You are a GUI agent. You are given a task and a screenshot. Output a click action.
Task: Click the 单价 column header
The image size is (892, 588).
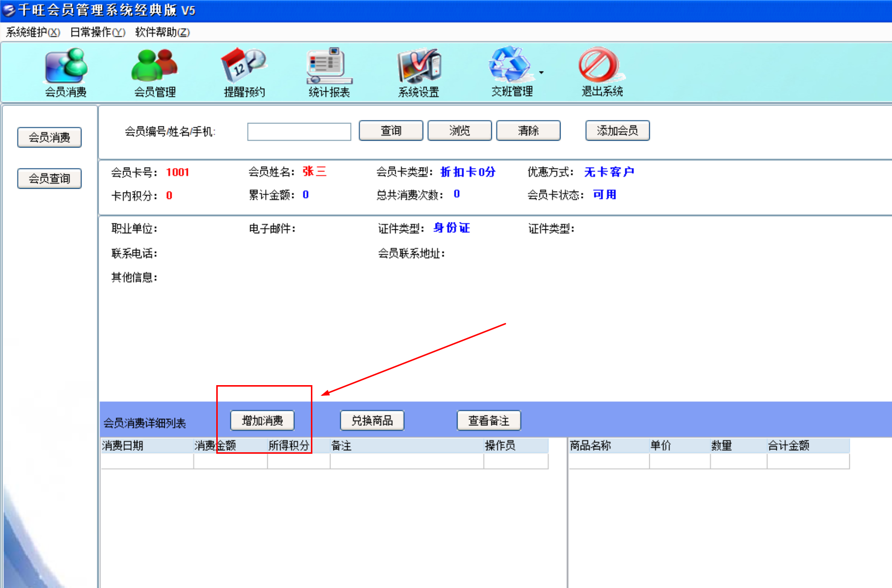coord(680,445)
